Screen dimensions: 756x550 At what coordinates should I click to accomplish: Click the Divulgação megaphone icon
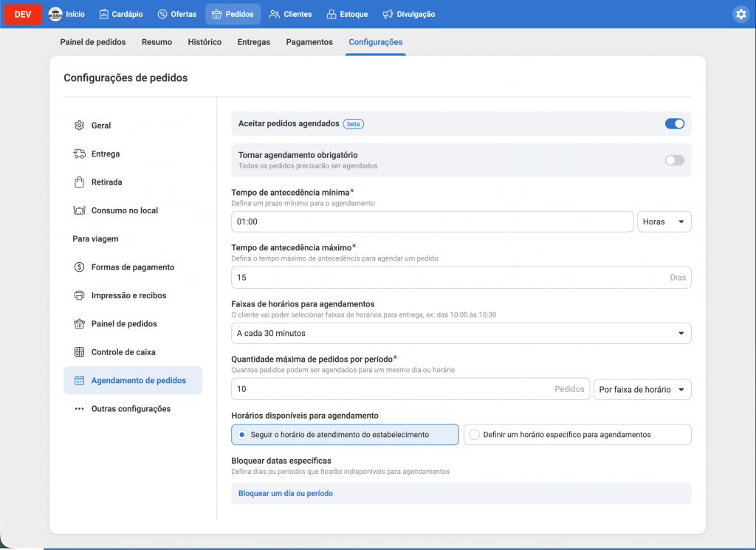(x=385, y=13)
